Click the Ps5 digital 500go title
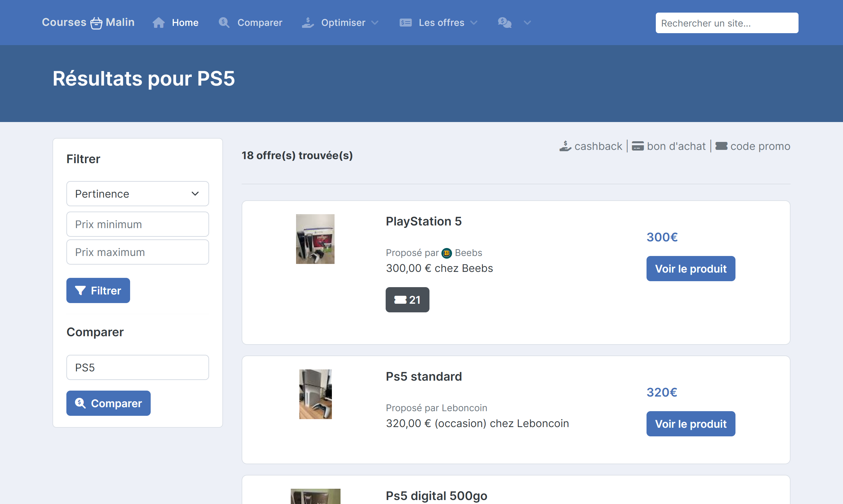The width and height of the screenshot is (843, 504). tap(436, 496)
